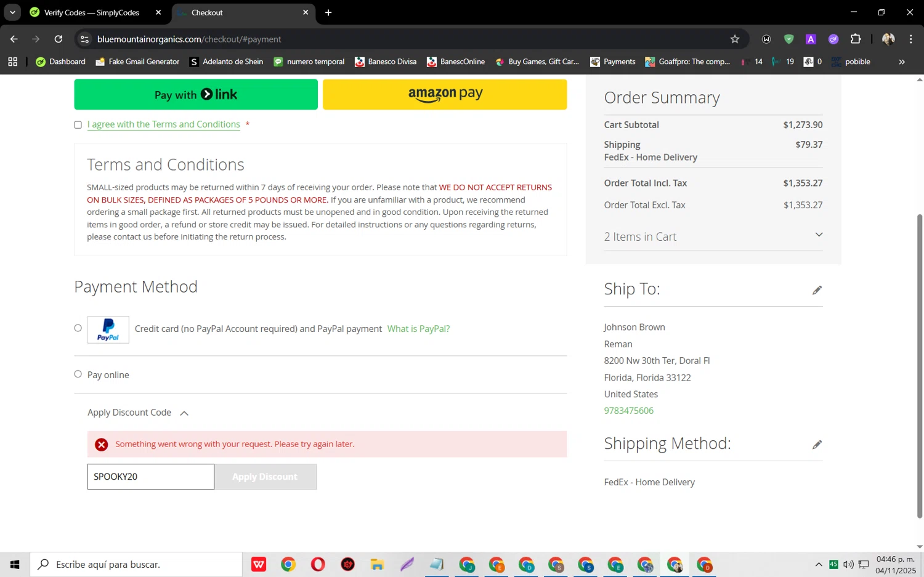This screenshot has width=924, height=577.
Task: Open the numero temporal bookmark
Action: point(309,62)
